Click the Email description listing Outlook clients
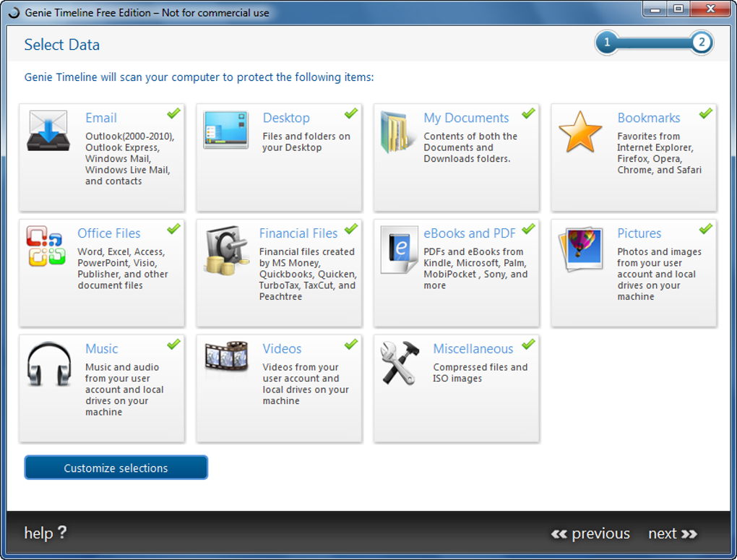The width and height of the screenshot is (737, 560). click(x=130, y=158)
